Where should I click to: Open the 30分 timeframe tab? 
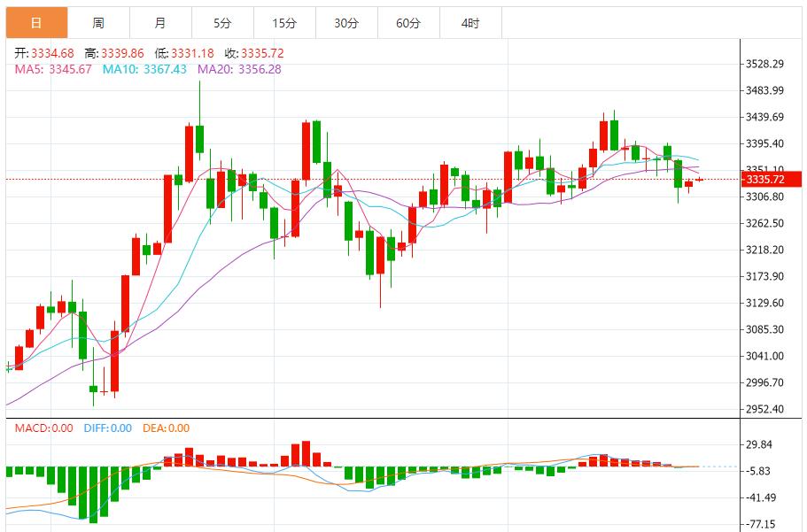(x=346, y=23)
